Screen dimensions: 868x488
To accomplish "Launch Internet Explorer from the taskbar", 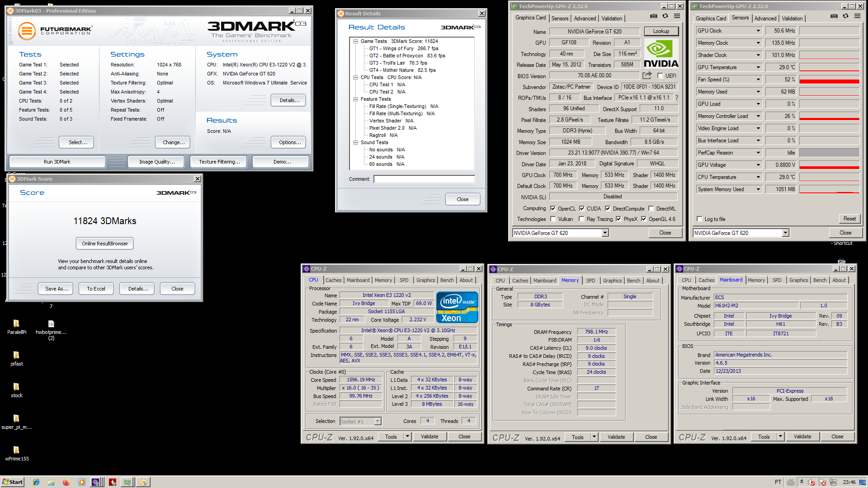I will point(36,482).
